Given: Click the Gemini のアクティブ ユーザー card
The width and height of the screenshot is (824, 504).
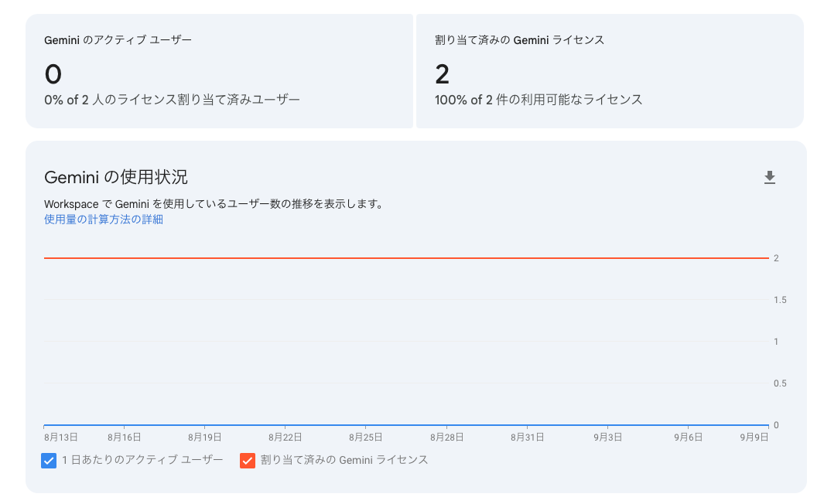Looking at the screenshot, I should coord(221,70).
